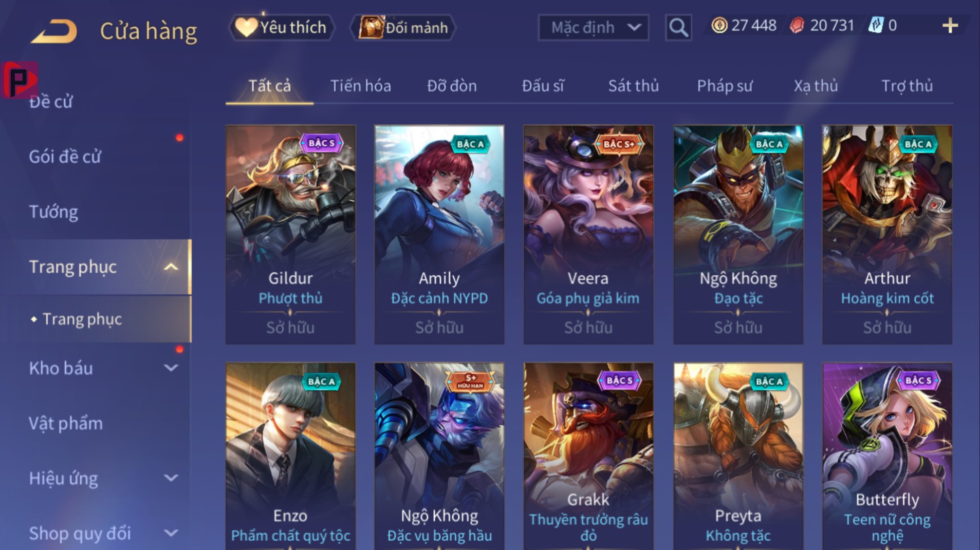The image size is (980, 550).
Task: Click the blue voucher ticket icon
Action: click(x=876, y=25)
